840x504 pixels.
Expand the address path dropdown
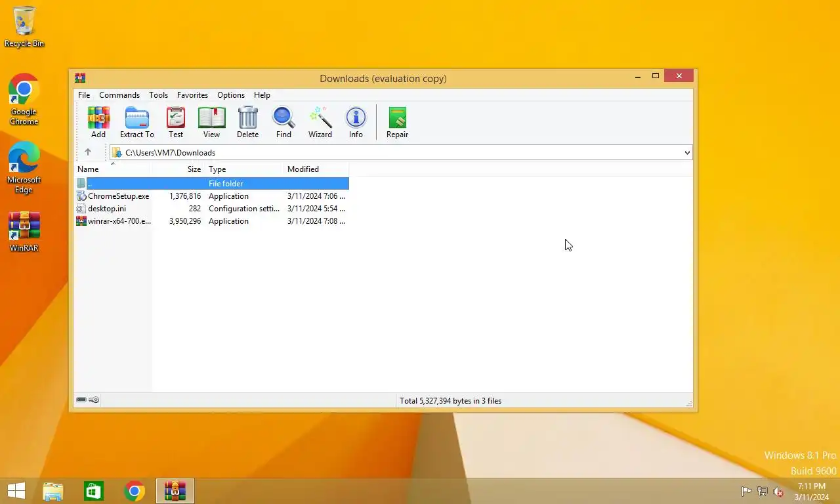pos(686,152)
